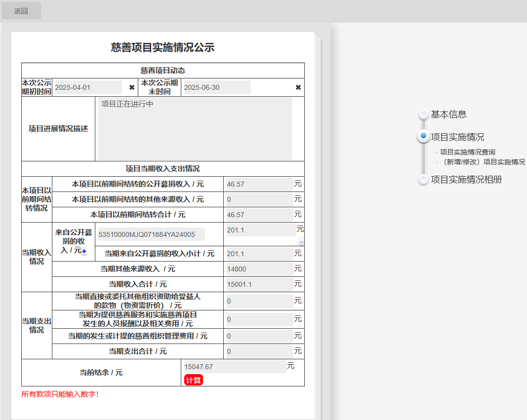Viewport: 527px width, 420px height.
Task: Open the end date picker field 2025-06-30
Action: (216, 87)
